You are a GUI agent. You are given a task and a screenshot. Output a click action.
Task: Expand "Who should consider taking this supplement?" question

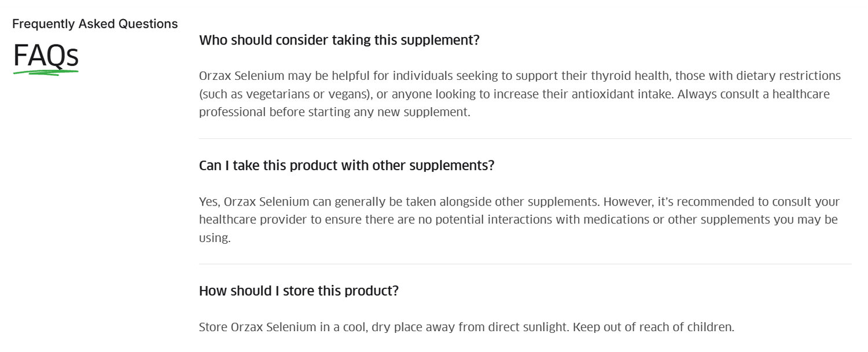(x=339, y=41)
